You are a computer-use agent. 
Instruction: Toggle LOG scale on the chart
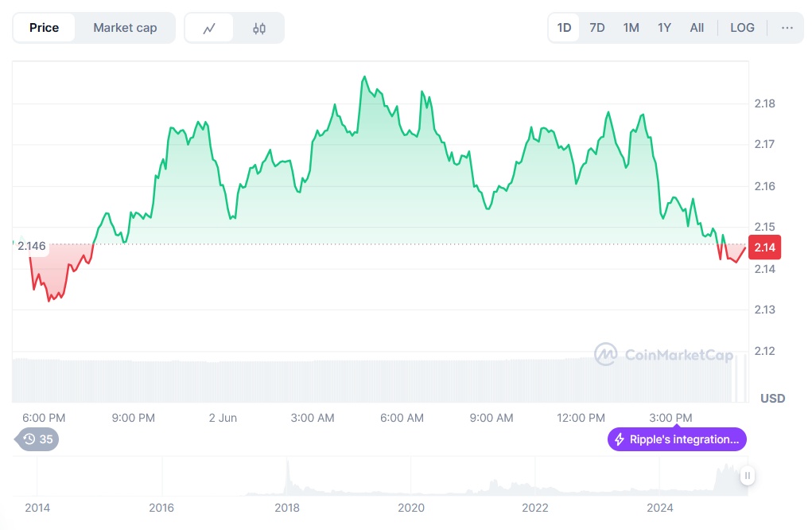741,28
